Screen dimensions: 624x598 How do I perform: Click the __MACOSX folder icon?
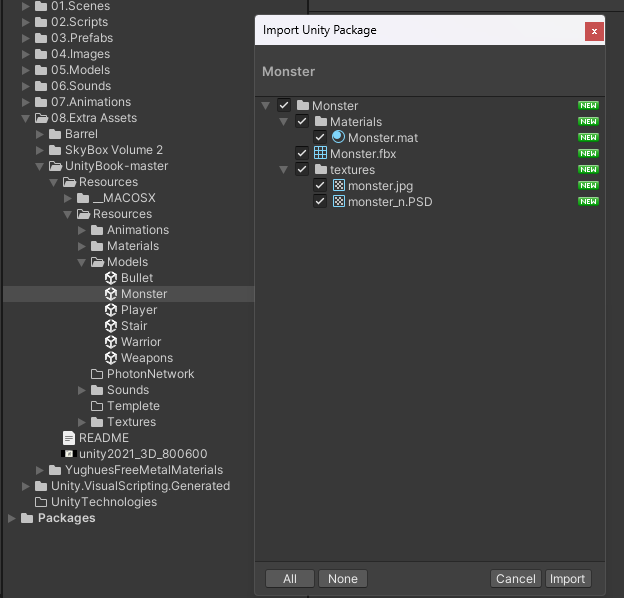pos(83,198)
